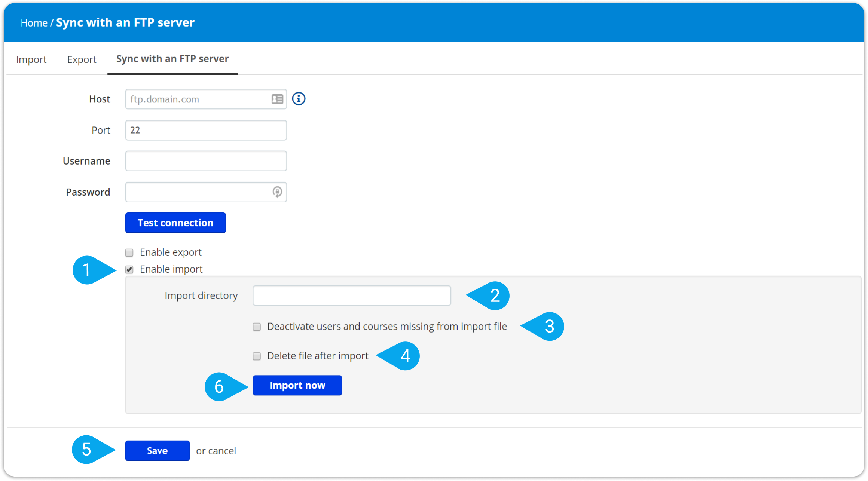Click the contact card icon in Host field

click(277, 99)
